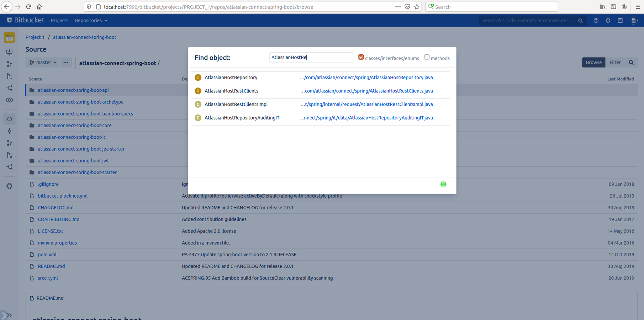The height and width of the screenshot is (320, 644).
Task: Select the AtlassianHostRepositoryAuditingIT result
Action: [242, 118]
